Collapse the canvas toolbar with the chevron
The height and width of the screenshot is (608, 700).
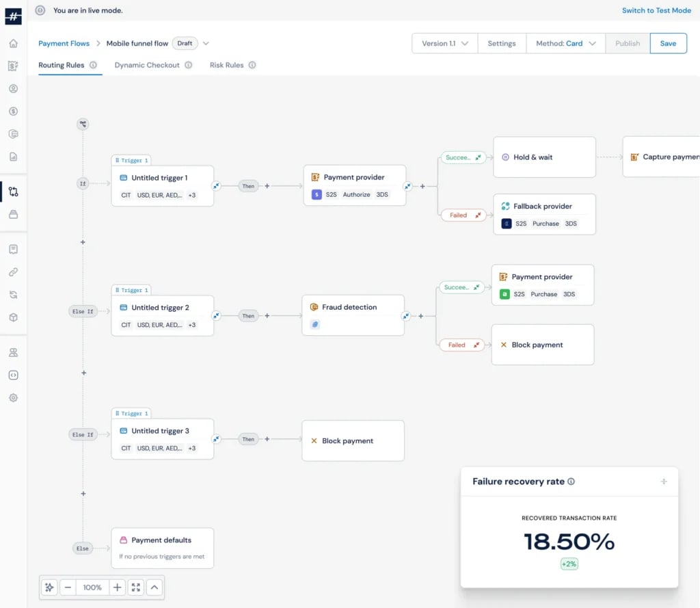154,587
